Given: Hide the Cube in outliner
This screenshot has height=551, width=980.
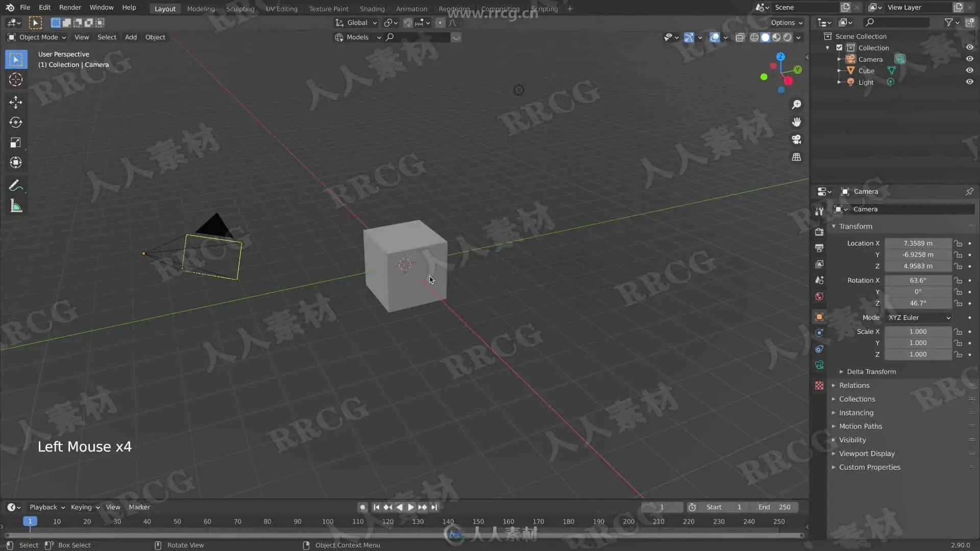Looking at the screenshot, I should (x=969, y=70).
